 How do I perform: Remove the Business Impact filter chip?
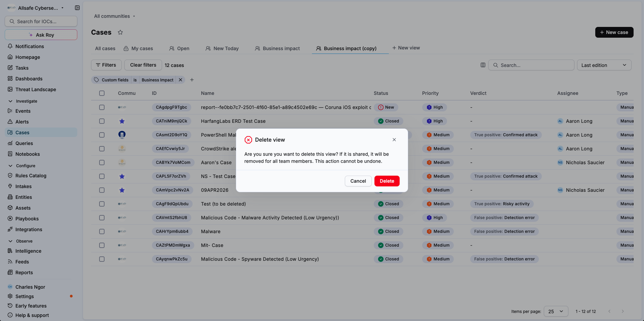[x=180, y=80]
